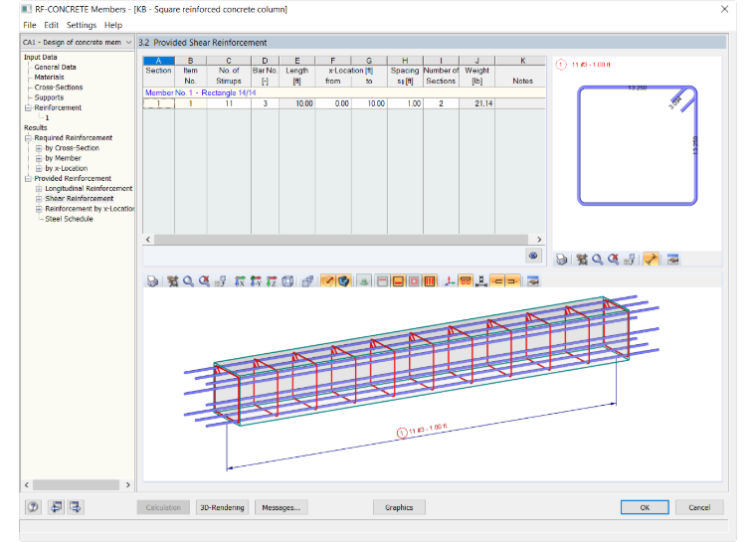The image size is (756, 542).
Task: Click the Spacing cell showing 1.00
Action: [405, 103]
